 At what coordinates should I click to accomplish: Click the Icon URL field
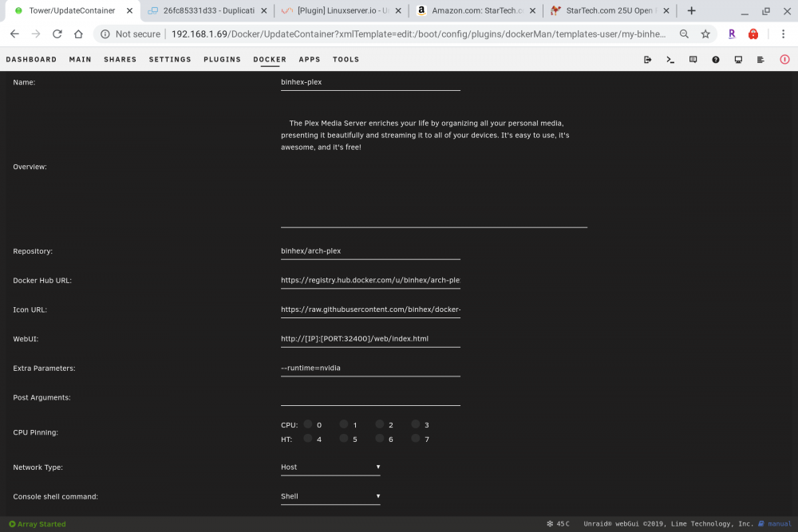point(370,309)
